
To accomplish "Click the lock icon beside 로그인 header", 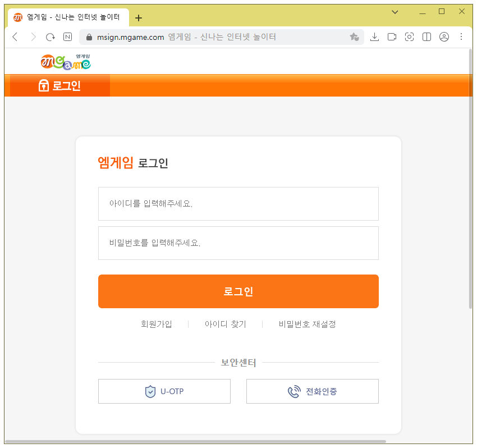I will 44,85.
